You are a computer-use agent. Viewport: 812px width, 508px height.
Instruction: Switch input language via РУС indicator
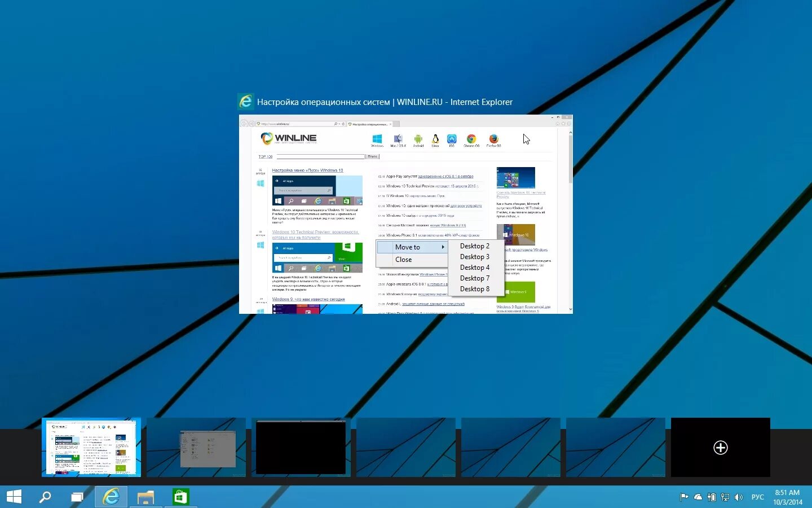(758, 497)
